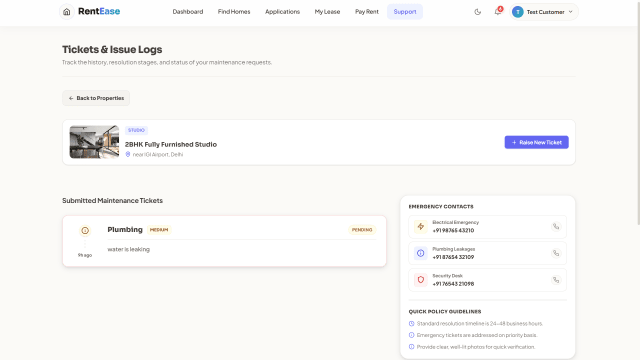The width and height of the screenshot is (640, 360).
Task: Click the location pin icon near address
Action: (128, 154)
